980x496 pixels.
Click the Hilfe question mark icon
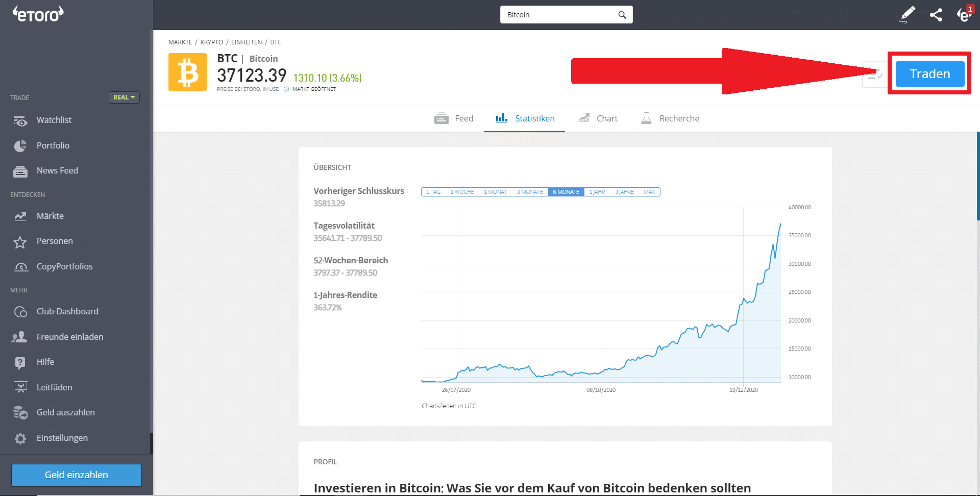(20, 363)
